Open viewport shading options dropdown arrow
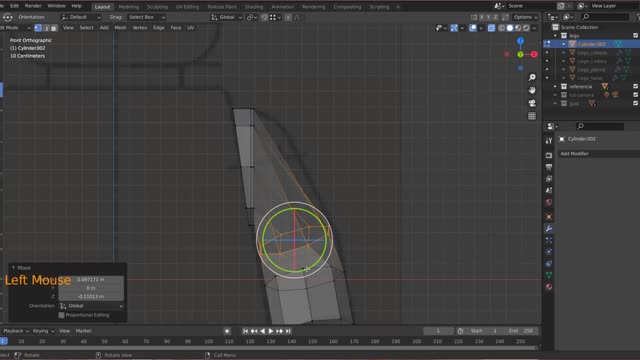The width and height of the screenshot is (640, 360). [534, 28]
